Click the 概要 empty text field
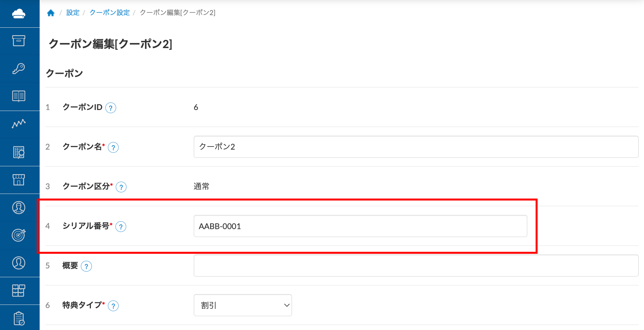 click(x=416, y=266)
